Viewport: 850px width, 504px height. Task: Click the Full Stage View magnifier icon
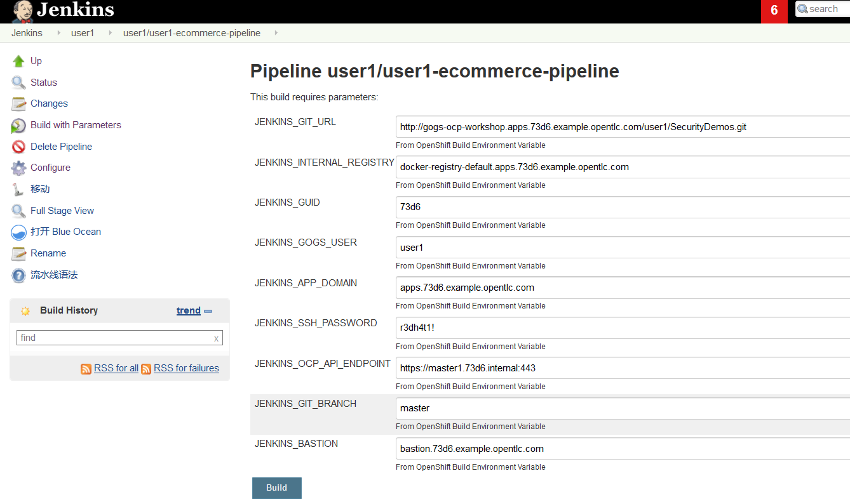18,211
